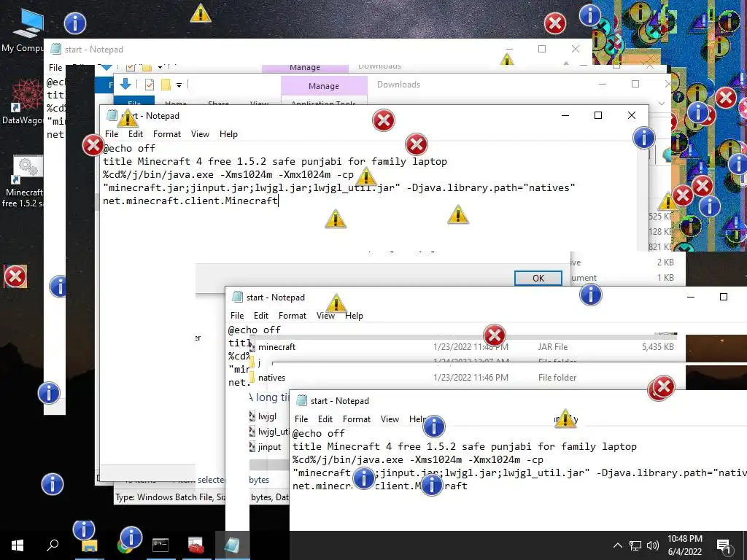Viewport: 747px width, 560px height.
Task: Maximize the grayed-out back Notepad window
Action: [542, 49]
